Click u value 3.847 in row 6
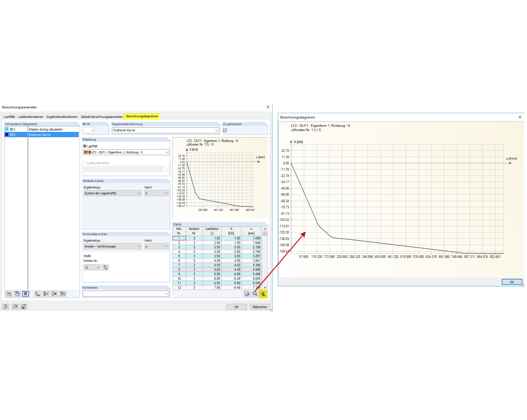 (251, 261)
